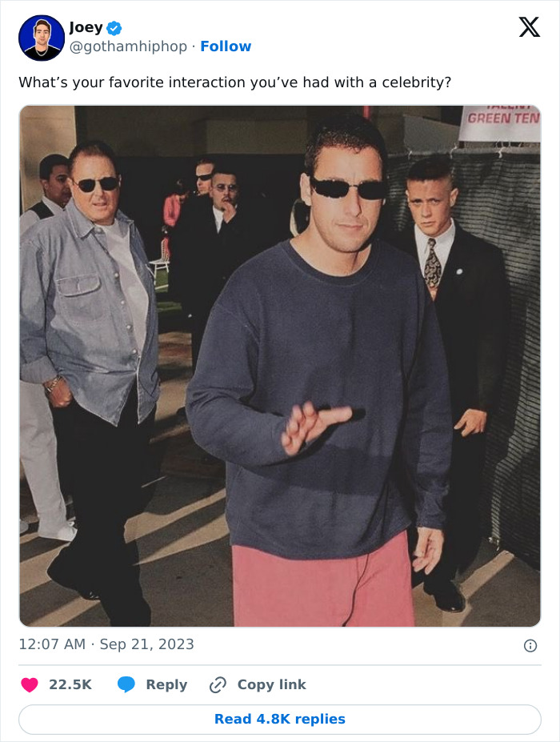Open the @gothamhiphop handle link

[128, 46]
